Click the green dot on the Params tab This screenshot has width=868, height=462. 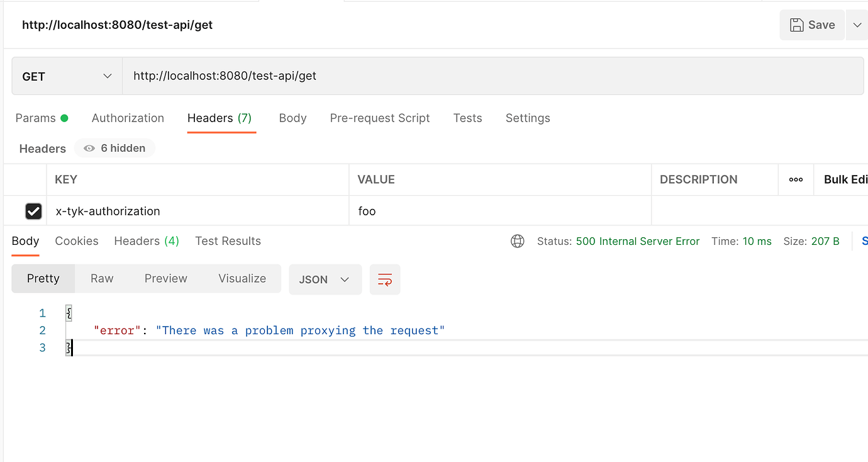click(65, 117)
